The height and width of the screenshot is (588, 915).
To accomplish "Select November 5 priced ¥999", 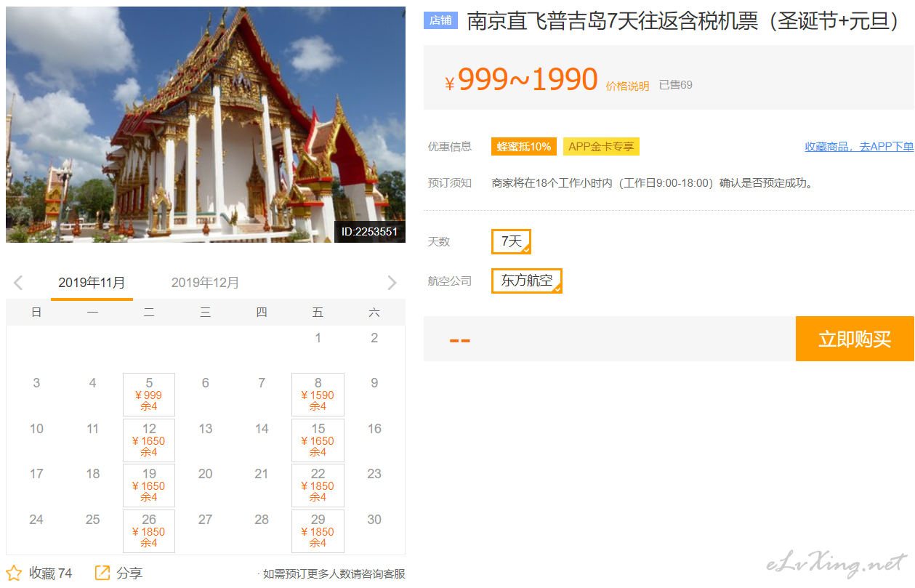I will tap(149, 395).
